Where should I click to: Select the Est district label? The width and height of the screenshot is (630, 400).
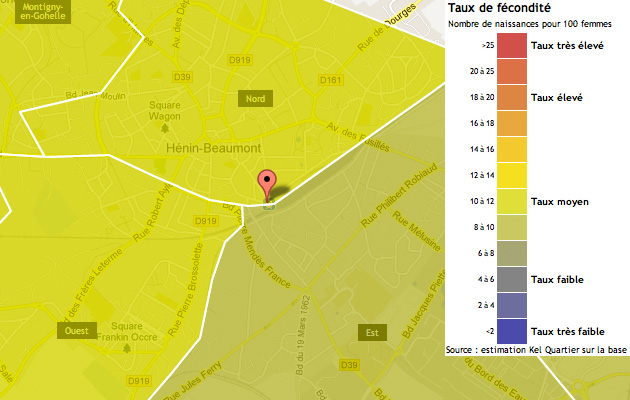pyautogui.click(x=372, y=332)
